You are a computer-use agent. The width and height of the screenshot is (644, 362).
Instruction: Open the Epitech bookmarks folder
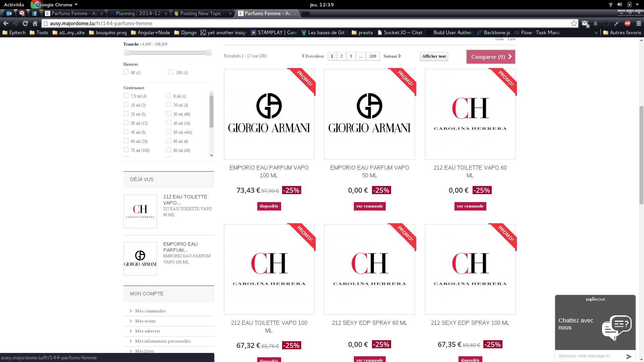14,33
